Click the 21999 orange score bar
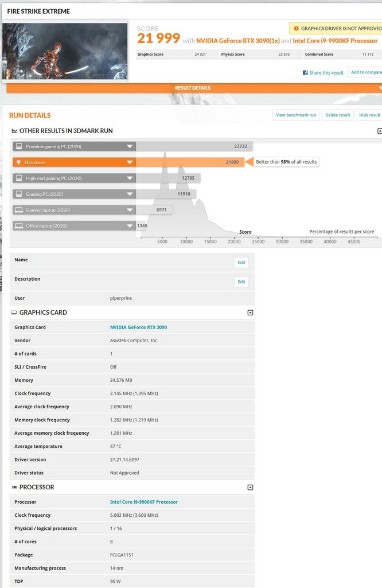382x588 pixels. (190, 162)
